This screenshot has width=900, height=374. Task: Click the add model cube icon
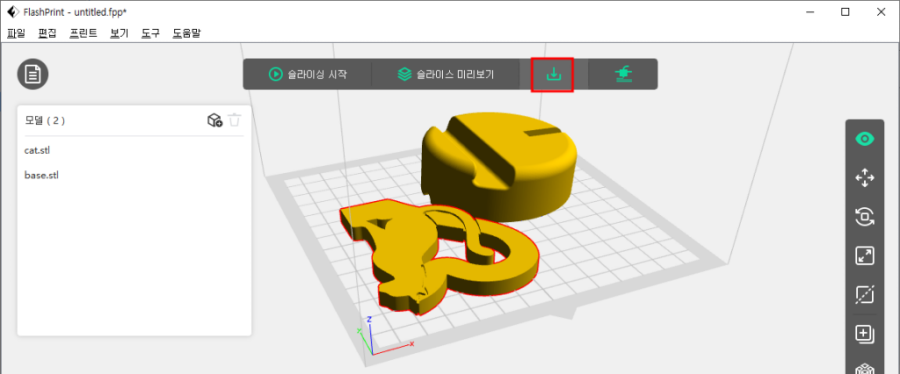pyautogui.click(x=215, y=120)
